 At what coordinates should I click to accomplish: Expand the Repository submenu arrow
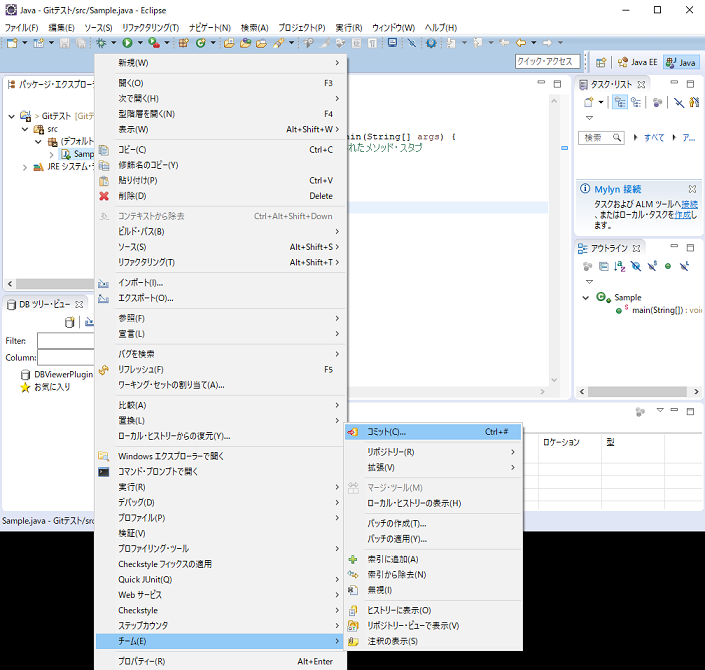[x=513, y=452]
